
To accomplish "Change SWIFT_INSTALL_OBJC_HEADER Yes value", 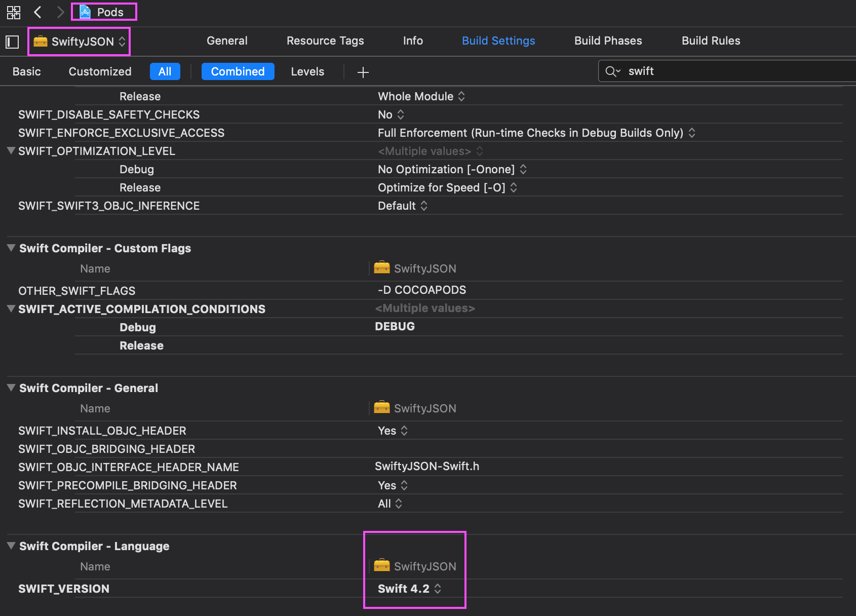I will click(393, 431).
